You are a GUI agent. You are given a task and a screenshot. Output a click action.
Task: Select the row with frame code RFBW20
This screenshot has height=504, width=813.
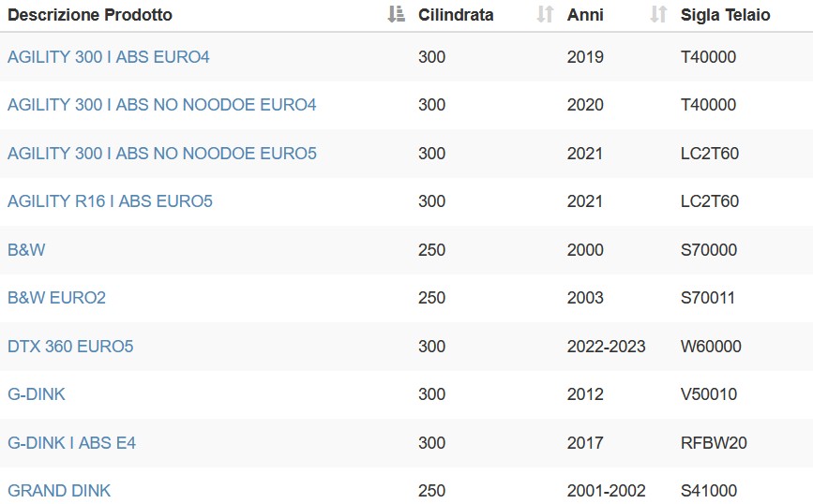tap(407, 443)
